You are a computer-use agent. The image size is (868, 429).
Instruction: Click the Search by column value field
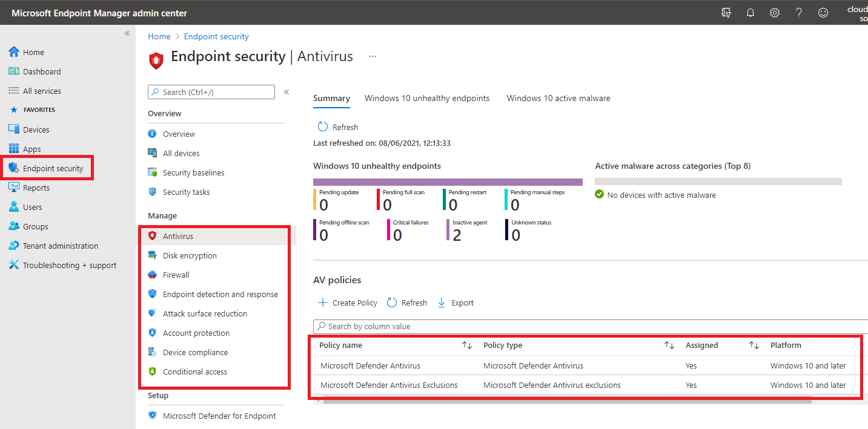click(x=591, y=326)
